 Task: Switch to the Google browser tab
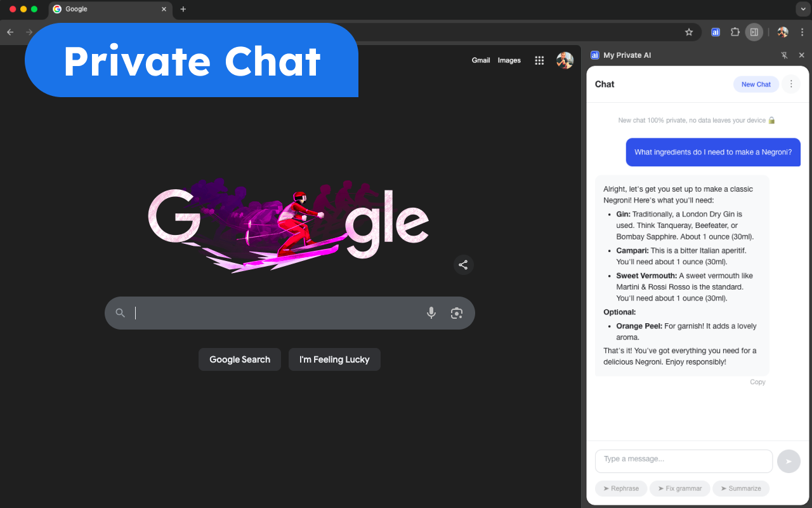(x=108, y=9)
